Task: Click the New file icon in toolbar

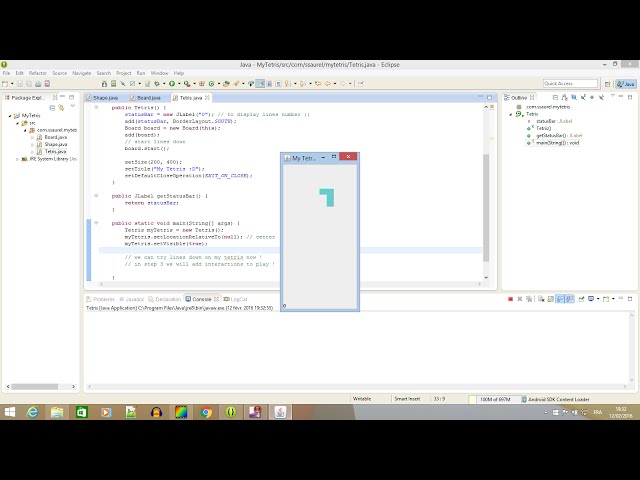Action: pos(5,84)
